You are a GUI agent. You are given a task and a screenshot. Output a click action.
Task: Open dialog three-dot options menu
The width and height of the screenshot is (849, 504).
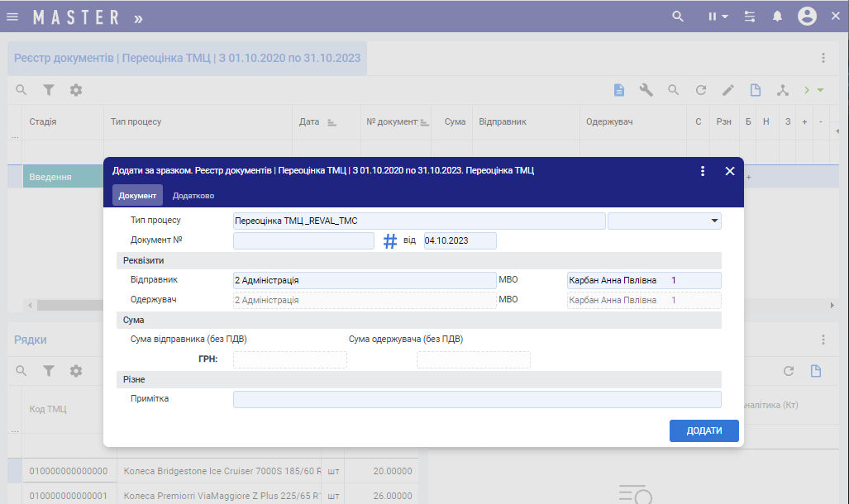tap(703, 171)
